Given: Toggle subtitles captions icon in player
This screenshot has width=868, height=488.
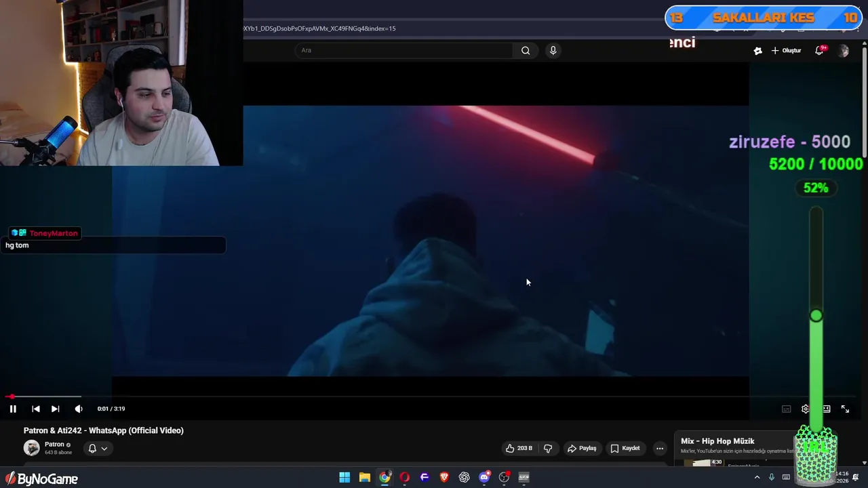Looking at the screenshot, I should point(787,409).
